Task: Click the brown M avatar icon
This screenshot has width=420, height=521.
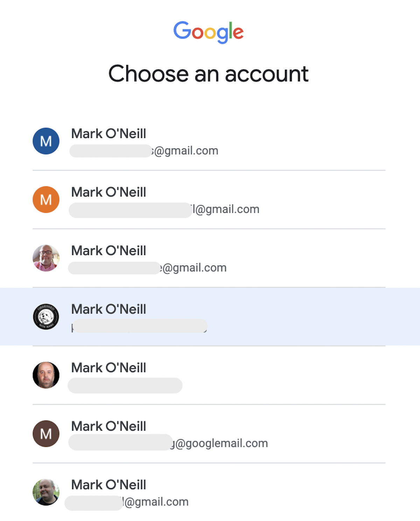Action: tap(46, 433)
